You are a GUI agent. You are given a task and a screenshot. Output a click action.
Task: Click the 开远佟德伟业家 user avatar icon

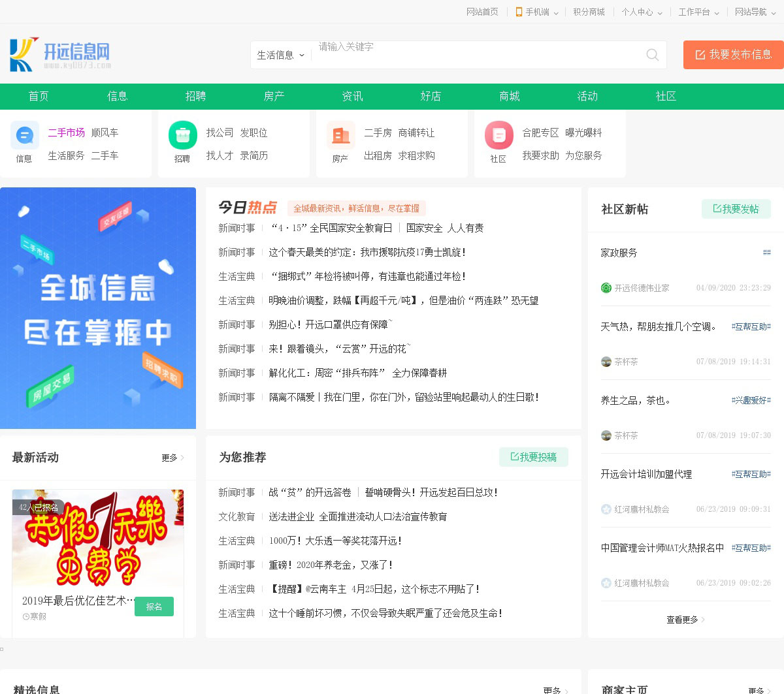pyautogui.click(x=606, y=288)
